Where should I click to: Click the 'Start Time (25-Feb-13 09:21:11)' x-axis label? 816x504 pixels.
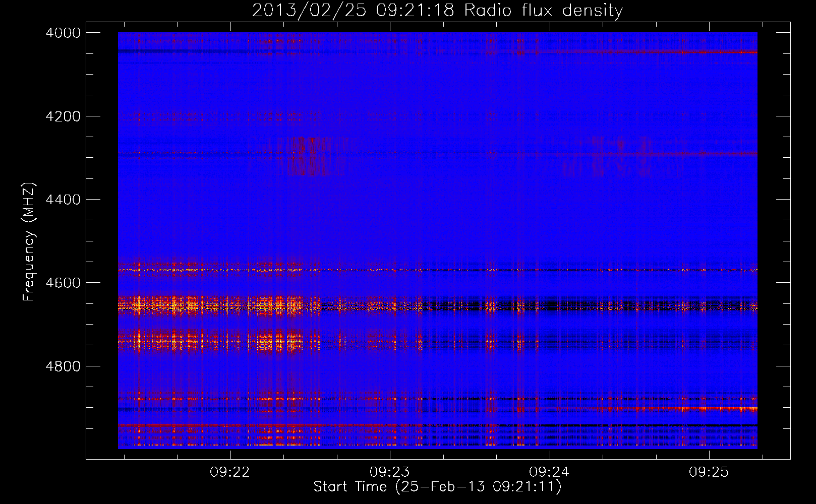(437, 487)
